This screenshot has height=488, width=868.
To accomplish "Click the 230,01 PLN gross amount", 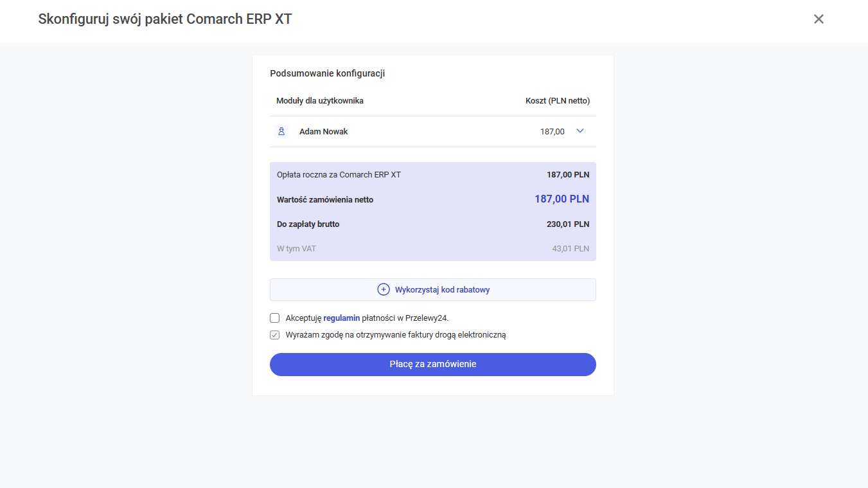I will point(567,224).
